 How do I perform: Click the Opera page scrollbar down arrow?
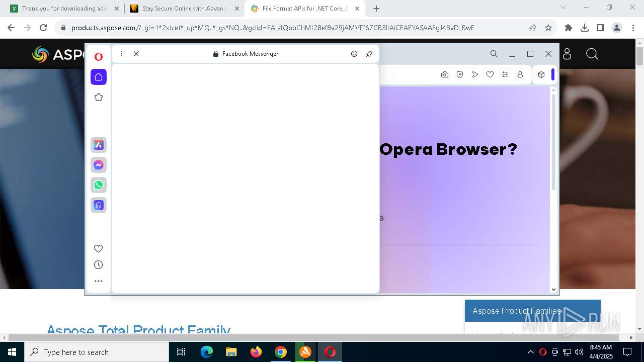554,289
